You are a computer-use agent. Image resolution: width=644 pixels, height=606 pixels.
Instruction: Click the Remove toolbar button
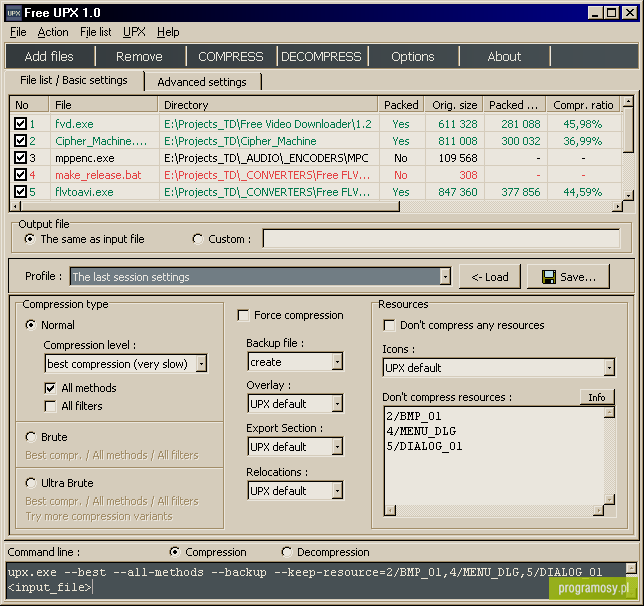click(139, 56)
